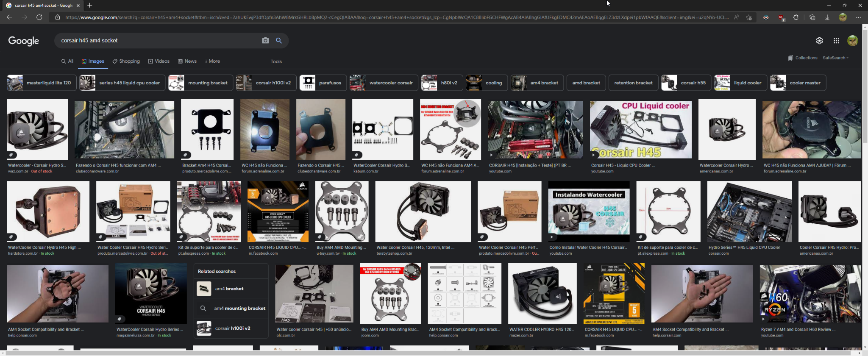Expand the More search categories menu
This screenshot has height=356, width=868.
point(212,61)
